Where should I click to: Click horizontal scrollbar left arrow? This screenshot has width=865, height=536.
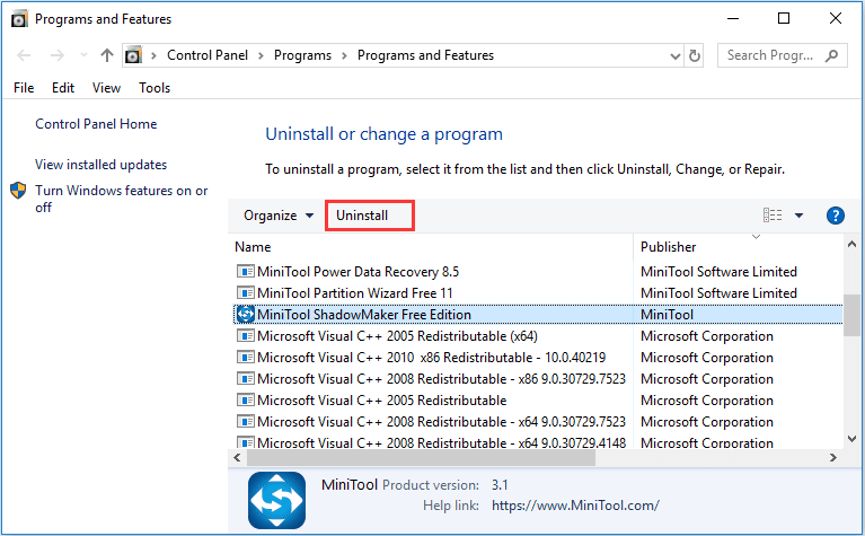click(237, 458)
